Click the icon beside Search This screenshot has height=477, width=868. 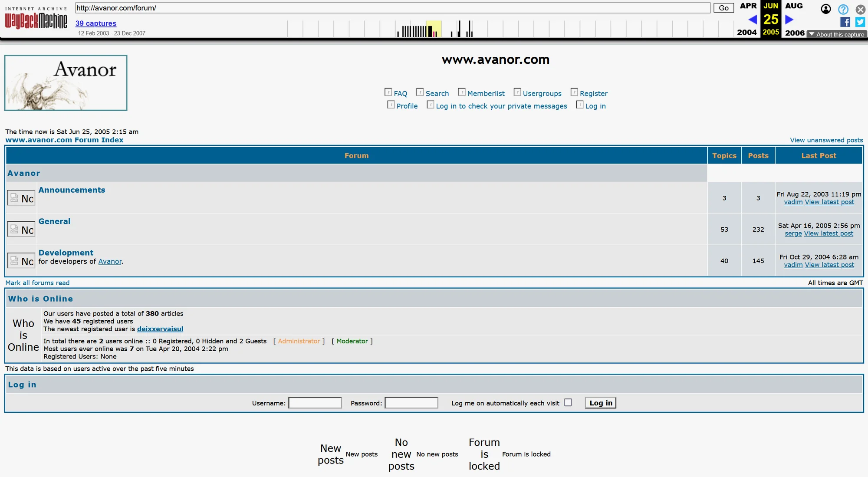[x=420, y=92]
